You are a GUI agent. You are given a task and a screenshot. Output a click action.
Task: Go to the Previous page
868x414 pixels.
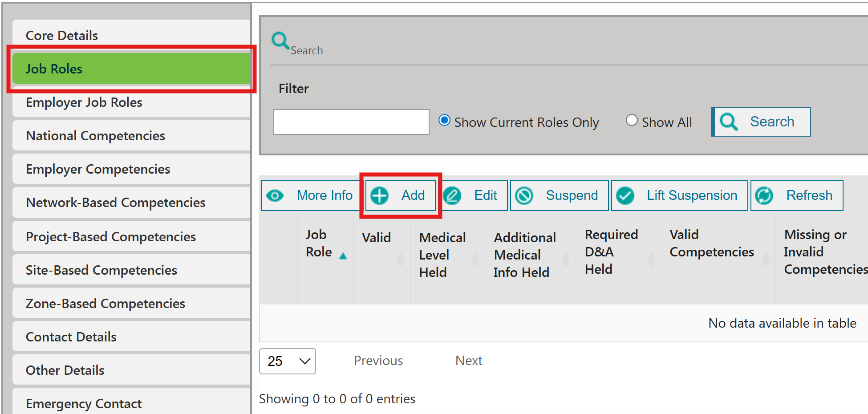(x=378, y=361)
